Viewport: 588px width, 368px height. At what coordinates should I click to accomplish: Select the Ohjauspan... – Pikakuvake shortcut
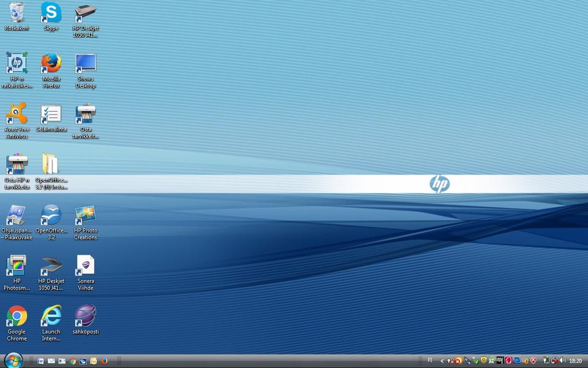tap(17, 222)
